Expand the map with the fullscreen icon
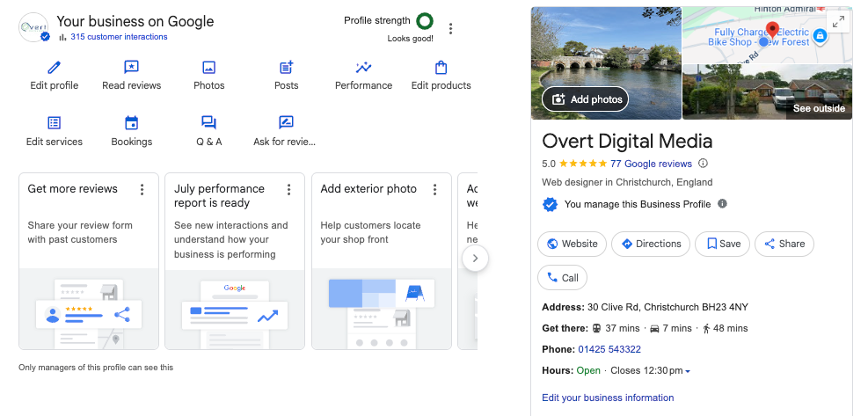 (838, 22)
